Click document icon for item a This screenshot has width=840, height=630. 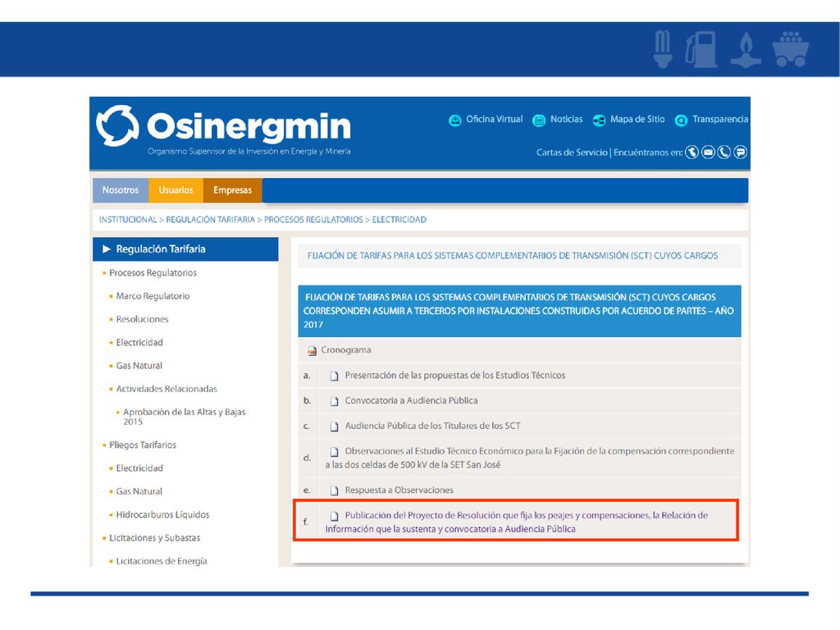335,376
